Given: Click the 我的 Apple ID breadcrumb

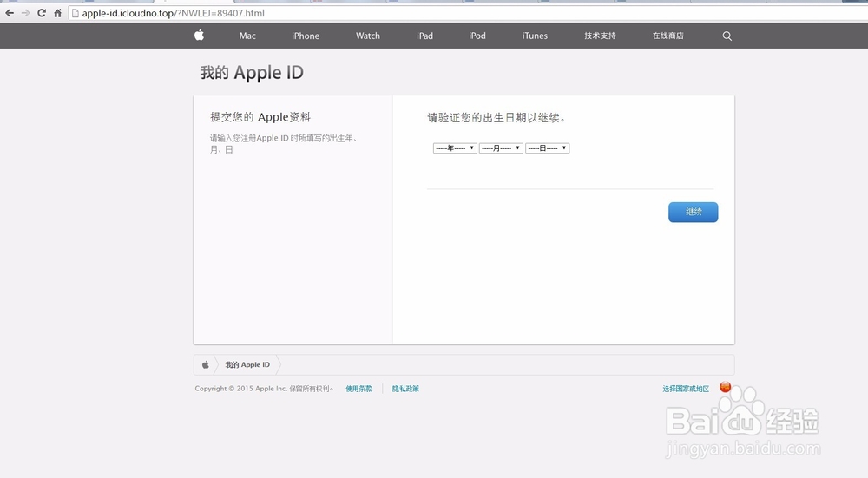Looking at the screenshot, I should (247, 364).
